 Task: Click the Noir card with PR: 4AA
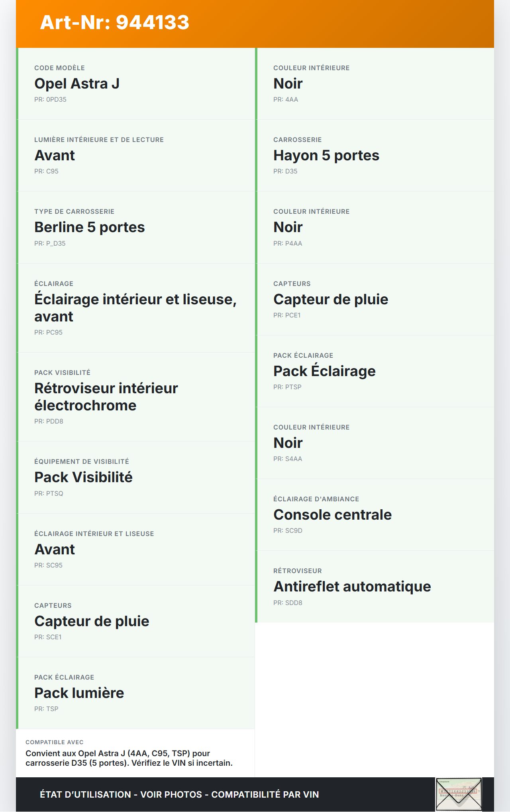(x=375, y=84)
